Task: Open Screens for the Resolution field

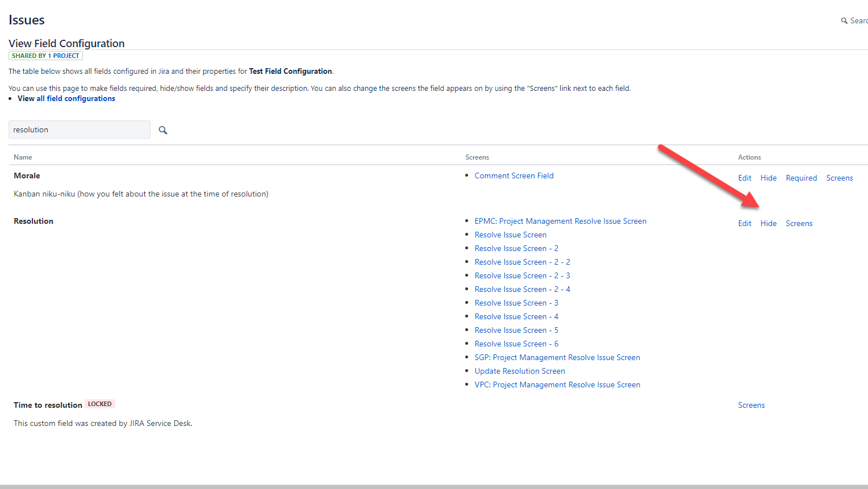Action: 799,223
